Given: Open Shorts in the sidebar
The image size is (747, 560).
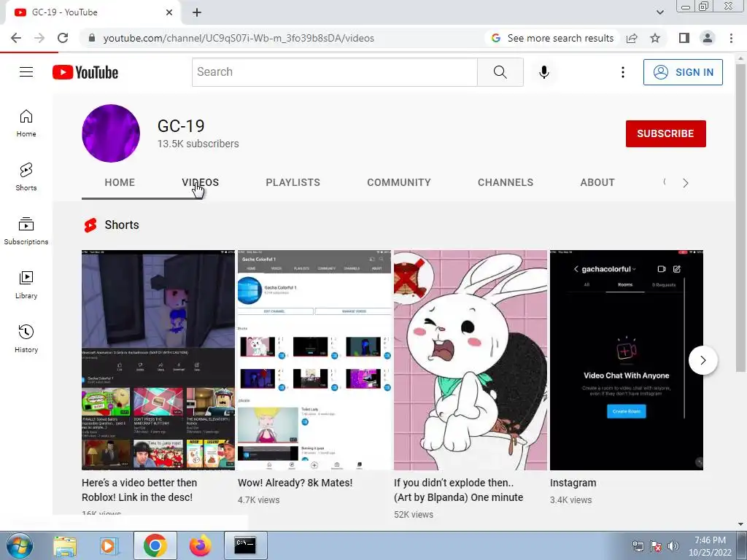Looking at the screenshot, I should (x=26, y=177).
